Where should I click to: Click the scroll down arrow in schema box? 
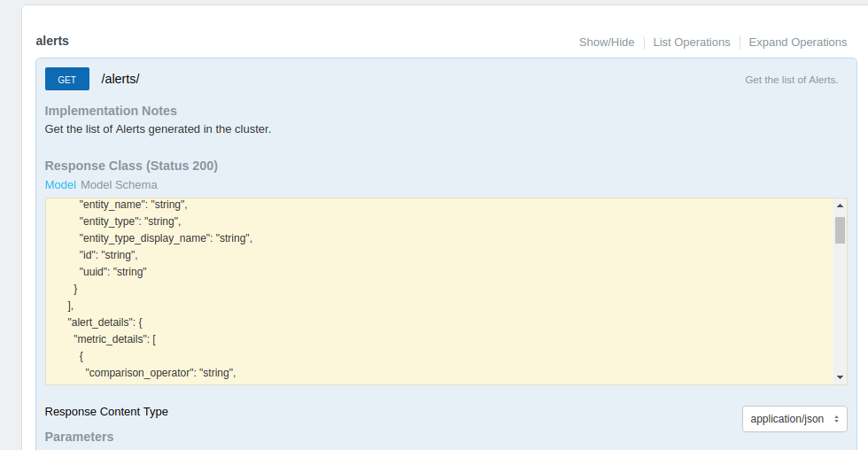(840, 377)
